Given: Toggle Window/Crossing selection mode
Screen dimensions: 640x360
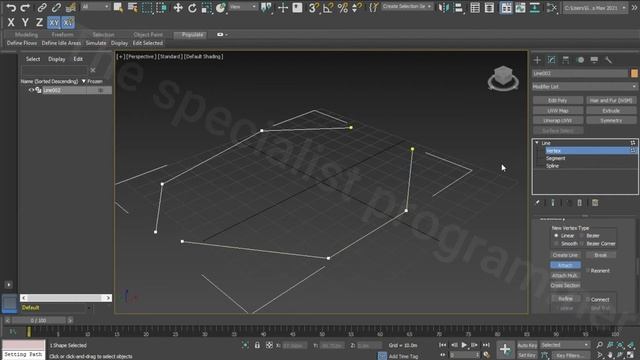Looking at the screenshot, I should pyautogui.click(x=161, y=7).
